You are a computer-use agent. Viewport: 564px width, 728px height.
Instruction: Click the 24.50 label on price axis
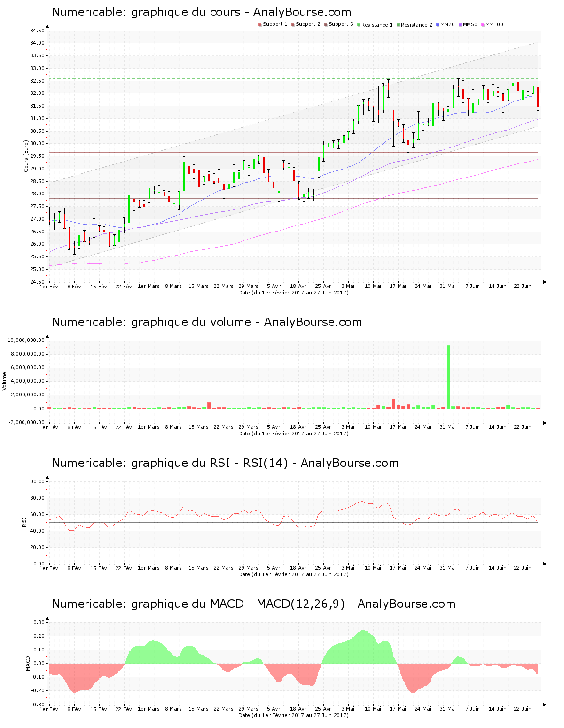coord(37,282)
